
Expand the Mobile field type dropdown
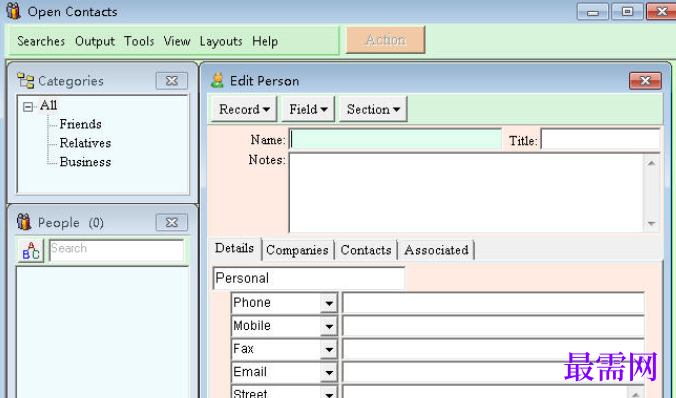click(x=329, y=326)
